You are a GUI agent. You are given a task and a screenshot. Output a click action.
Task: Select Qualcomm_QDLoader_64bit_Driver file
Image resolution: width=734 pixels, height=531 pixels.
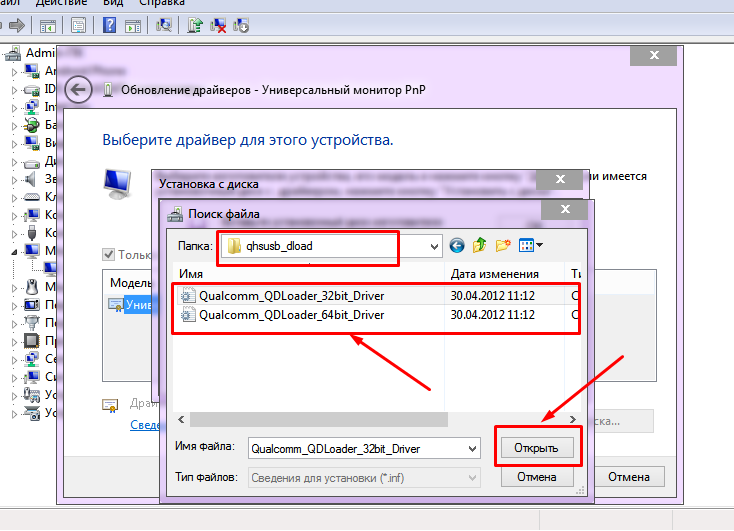tap(291, 315)
